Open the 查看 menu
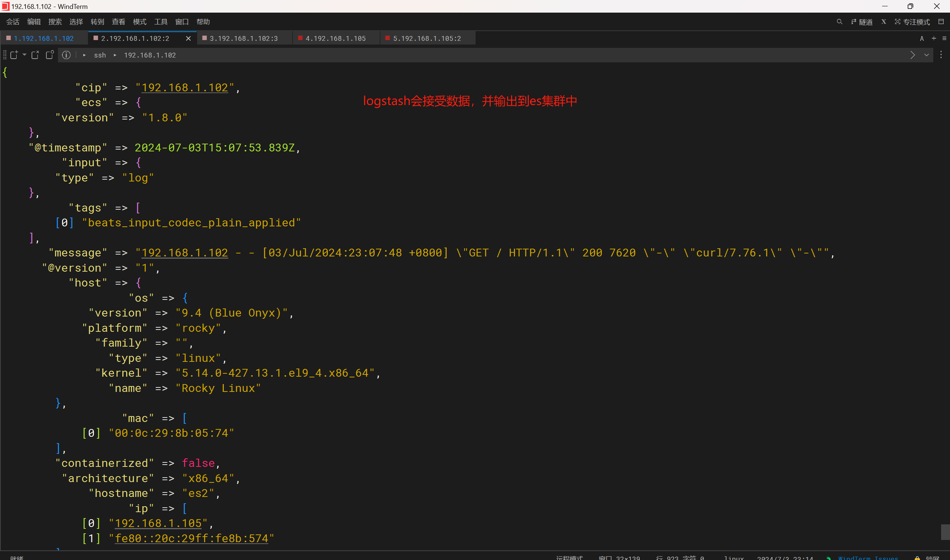 coord(118,22)
